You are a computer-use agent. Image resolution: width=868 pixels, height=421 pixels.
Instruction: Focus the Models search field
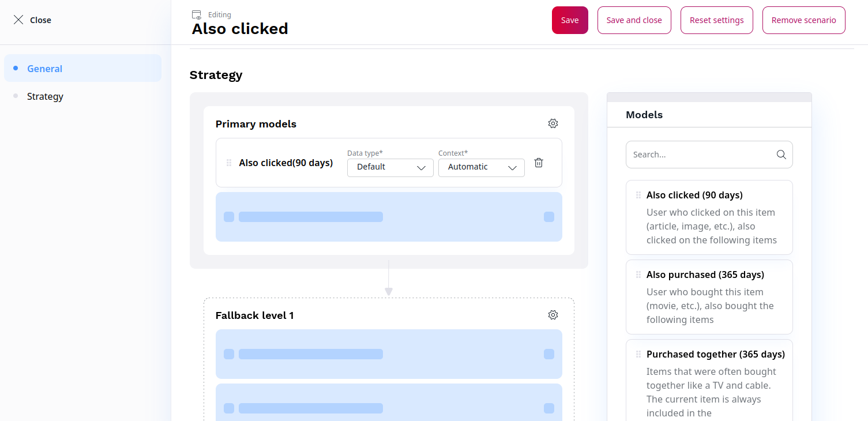coord(701,155)
